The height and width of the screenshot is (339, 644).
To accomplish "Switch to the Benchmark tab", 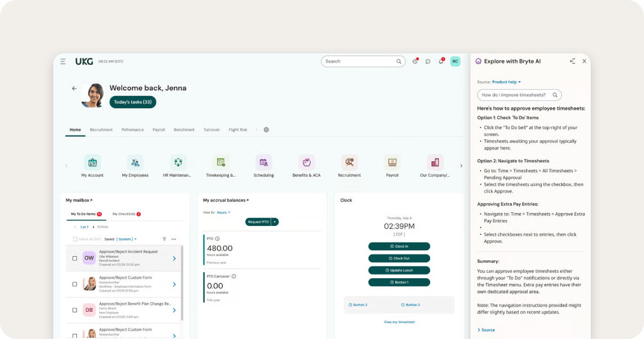I will 184,130.
